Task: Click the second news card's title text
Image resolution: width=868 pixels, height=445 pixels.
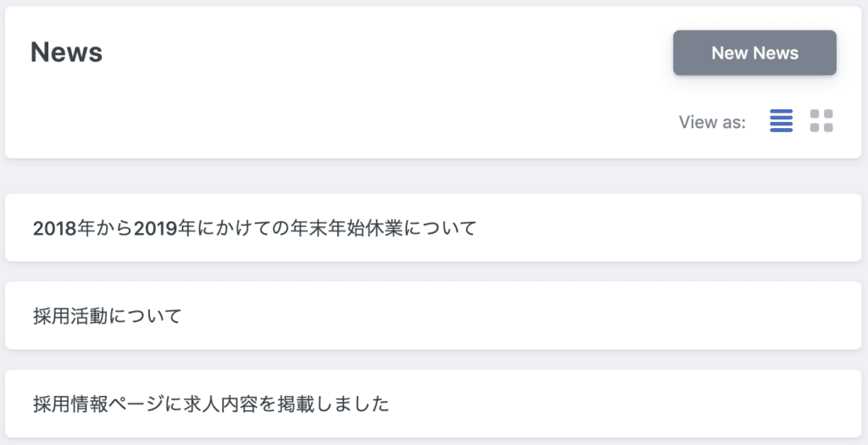Action: point(108,316)
